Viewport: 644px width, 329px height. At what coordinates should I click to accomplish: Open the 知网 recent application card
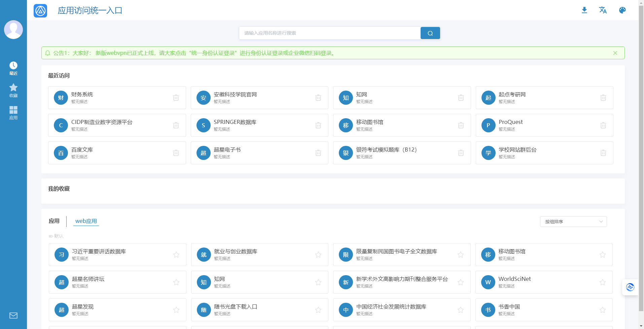point(397,98)
